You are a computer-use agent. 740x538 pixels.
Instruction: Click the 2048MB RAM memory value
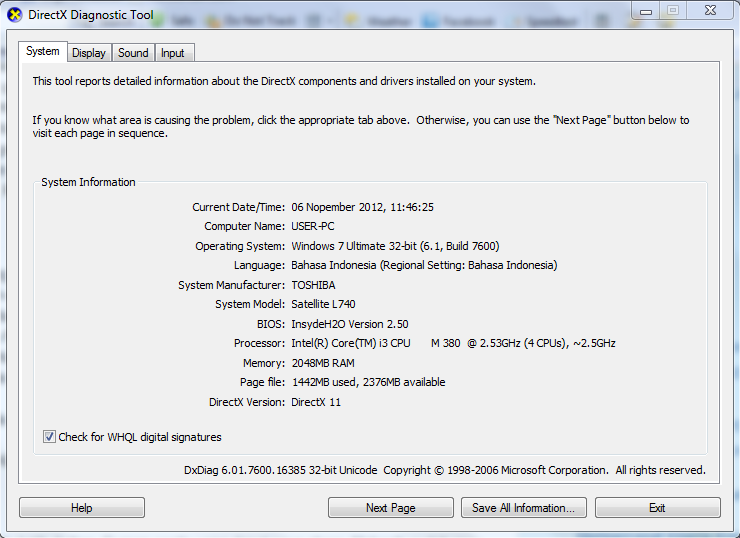point(323,363)
